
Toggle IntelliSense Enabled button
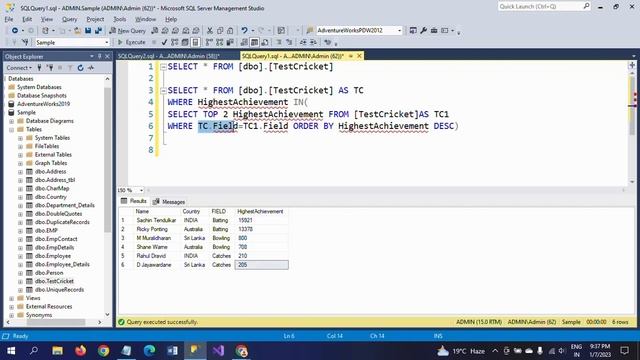[195, 42]
